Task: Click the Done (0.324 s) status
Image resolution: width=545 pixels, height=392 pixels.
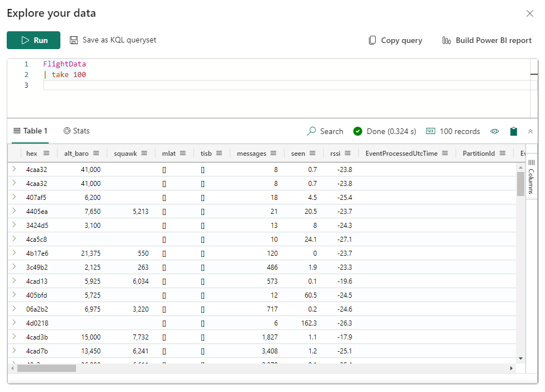Action: [x=385, y=131]
